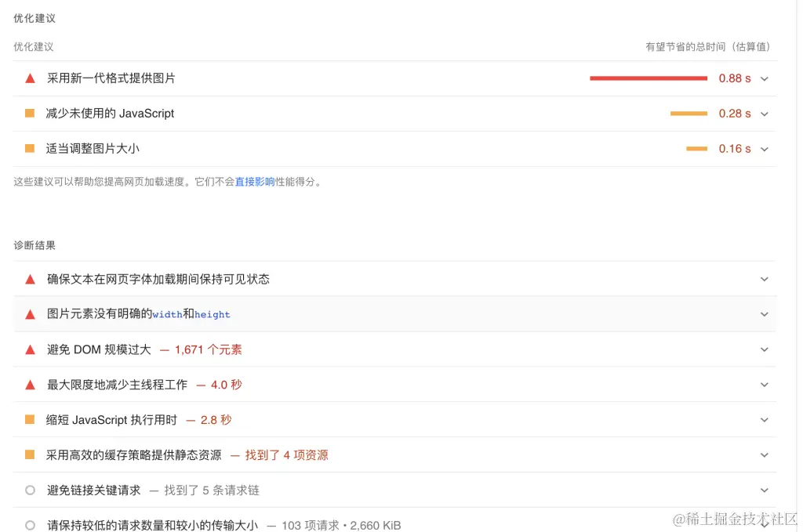Click the 2.8 秒 value
This screenshot has width=803, height=532.
216,420
